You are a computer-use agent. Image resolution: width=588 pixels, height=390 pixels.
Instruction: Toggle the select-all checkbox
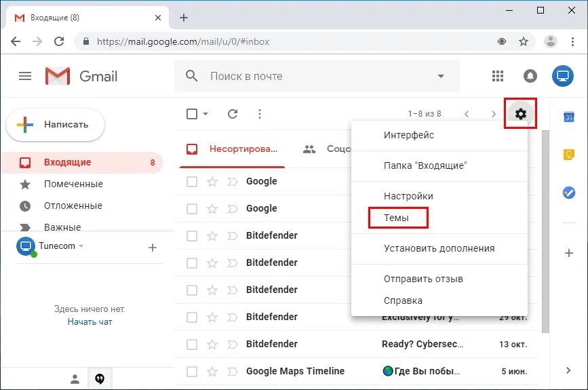[192, 114]
